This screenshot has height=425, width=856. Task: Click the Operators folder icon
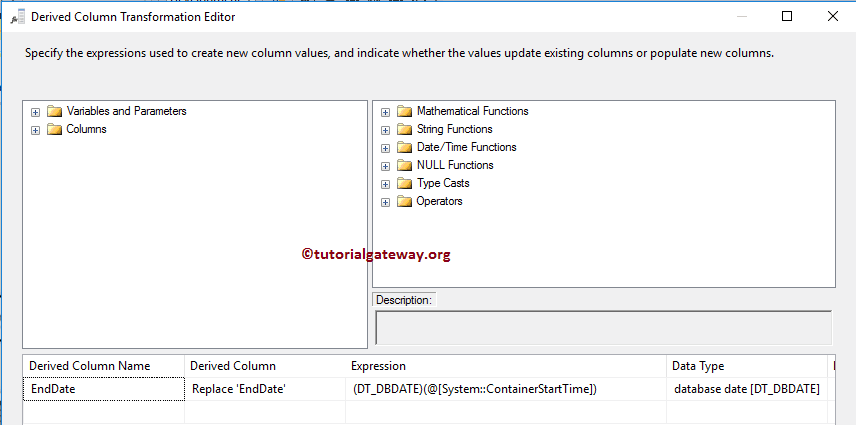404,202
